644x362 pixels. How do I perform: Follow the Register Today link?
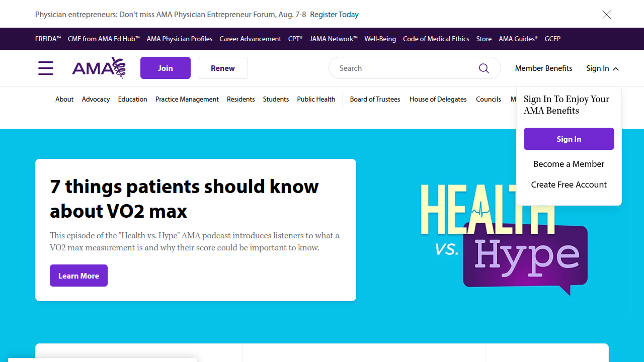334,14
